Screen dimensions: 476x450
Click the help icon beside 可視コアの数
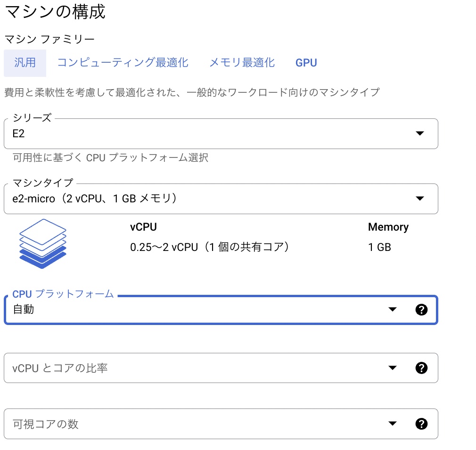[x=421, y=424]
